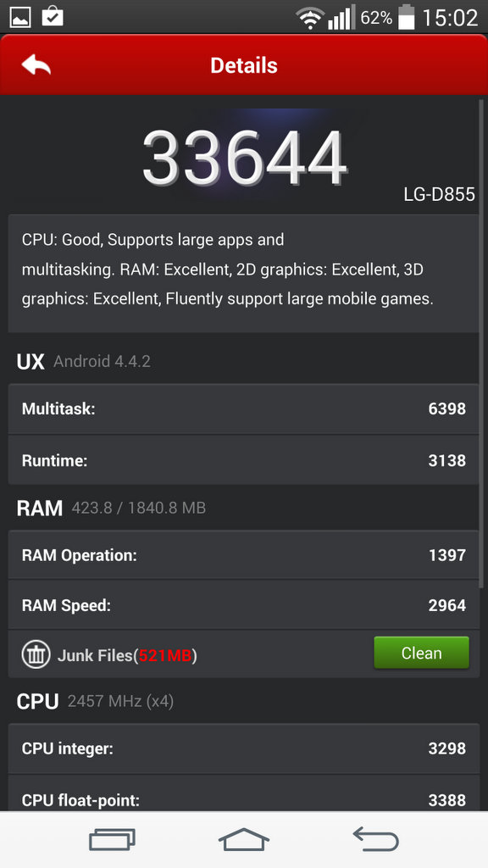The width and height of the screenshot is (488, 868).
Task: Tap the back arrow in Details header
Action: click(x=36, y=64)
